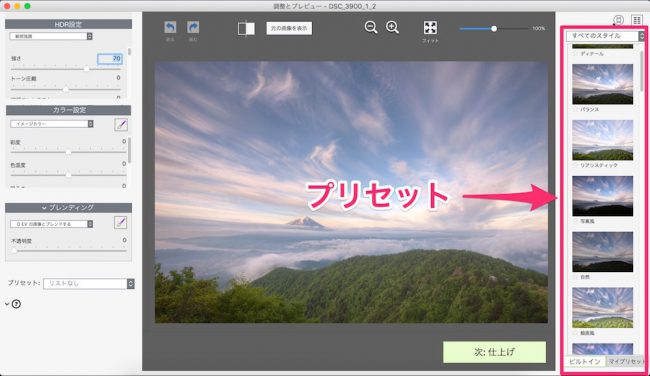The height and width of the screenshot is (376, 650).
Task: Click the zoom in magnifier icon
Action: pyautogui.click(x=392, y=27)
